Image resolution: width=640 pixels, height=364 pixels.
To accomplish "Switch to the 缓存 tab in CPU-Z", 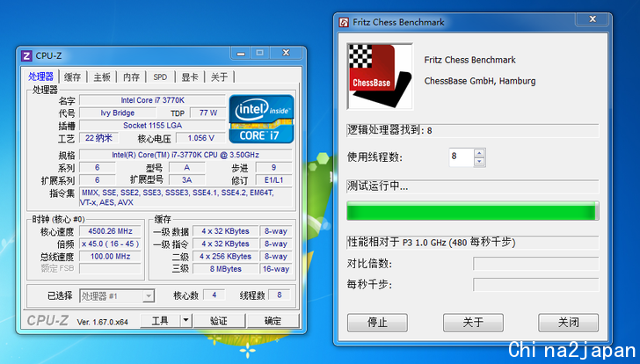I will (73, 76).
